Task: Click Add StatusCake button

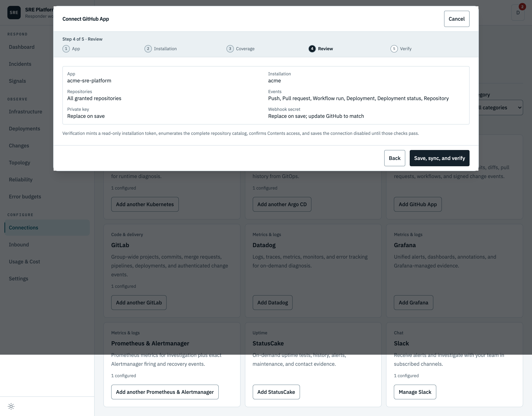Action: pos(276,392)
